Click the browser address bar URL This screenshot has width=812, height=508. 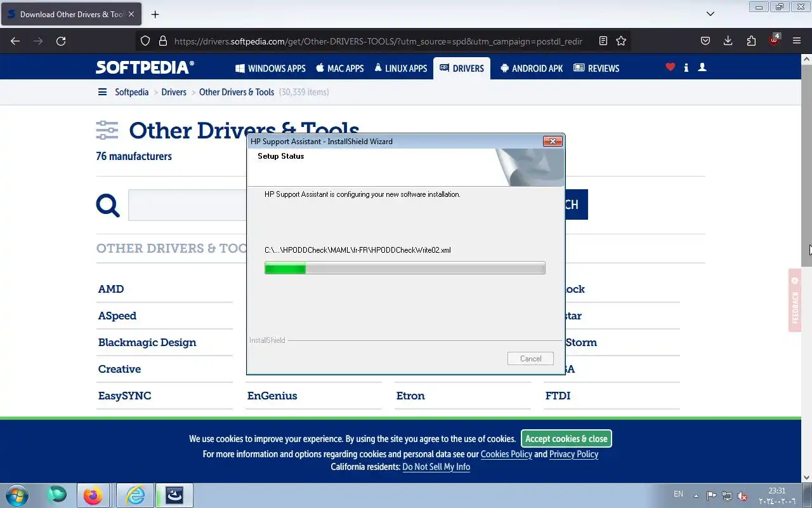378,41
